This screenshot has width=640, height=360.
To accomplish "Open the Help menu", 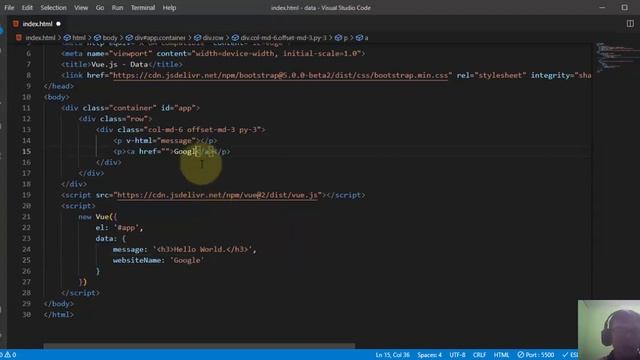I will (x=169, y=8).
